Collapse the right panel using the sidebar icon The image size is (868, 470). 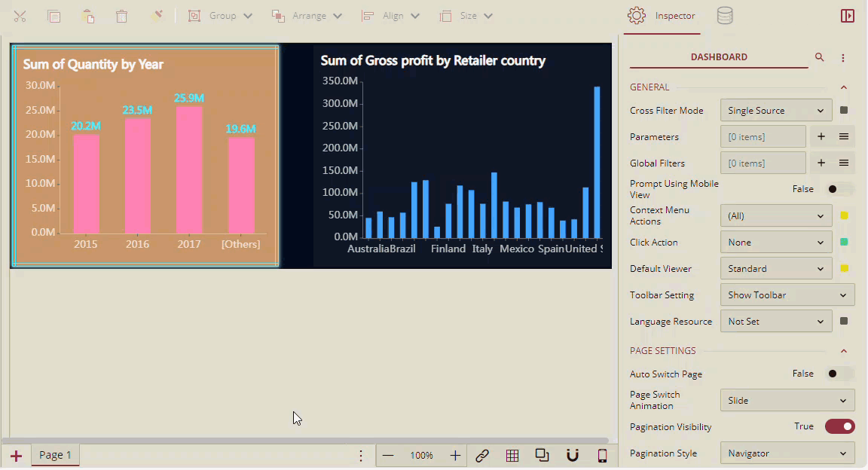tap(847, 16)
